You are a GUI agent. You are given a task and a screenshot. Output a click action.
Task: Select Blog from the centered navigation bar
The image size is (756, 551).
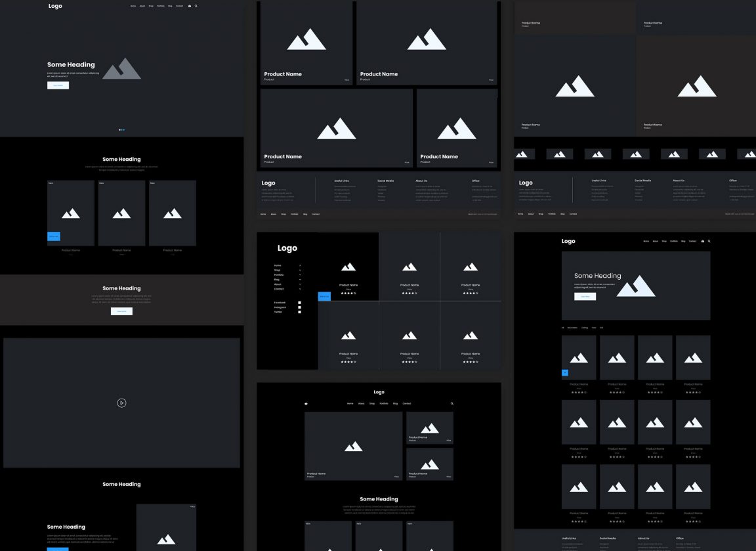[395, 403]
